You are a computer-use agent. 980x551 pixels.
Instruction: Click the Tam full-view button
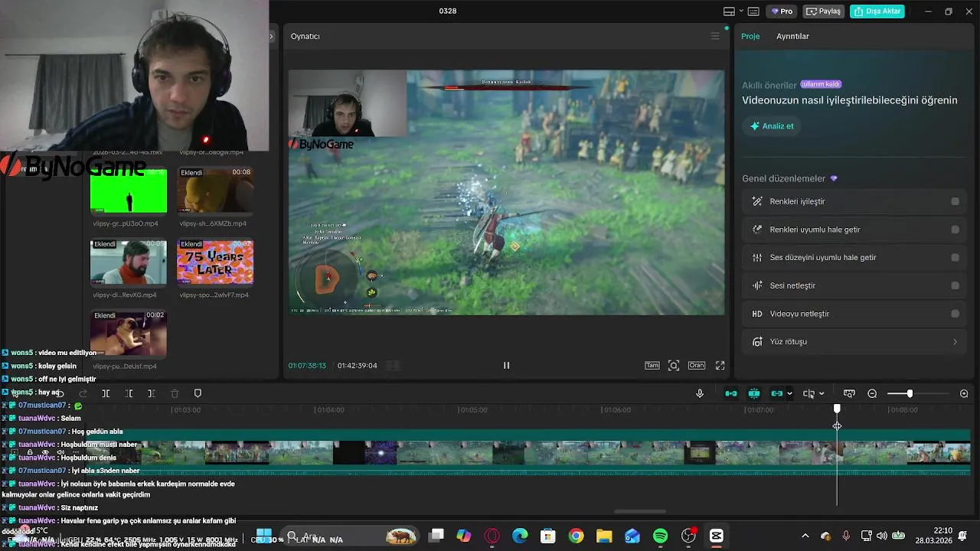click(652, 365)
